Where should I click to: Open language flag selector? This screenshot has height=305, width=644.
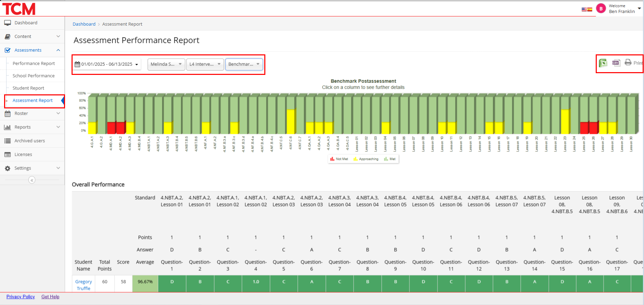click(587, 9)
